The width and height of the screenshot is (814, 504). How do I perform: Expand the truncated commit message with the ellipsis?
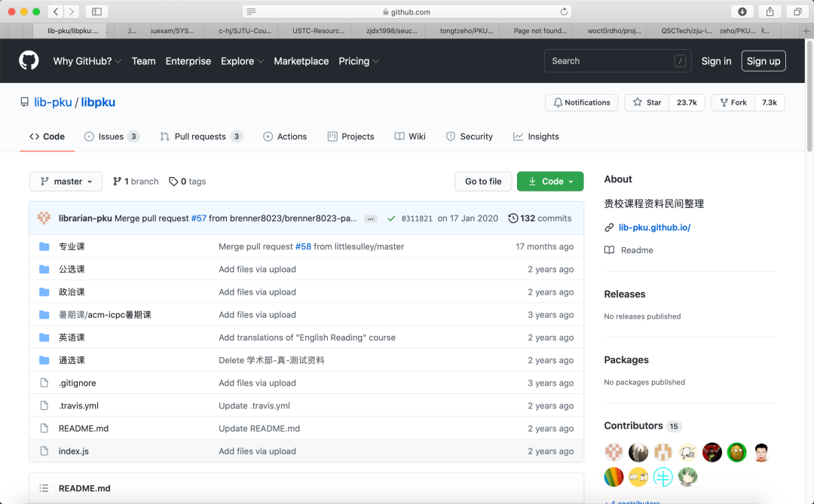370,218
